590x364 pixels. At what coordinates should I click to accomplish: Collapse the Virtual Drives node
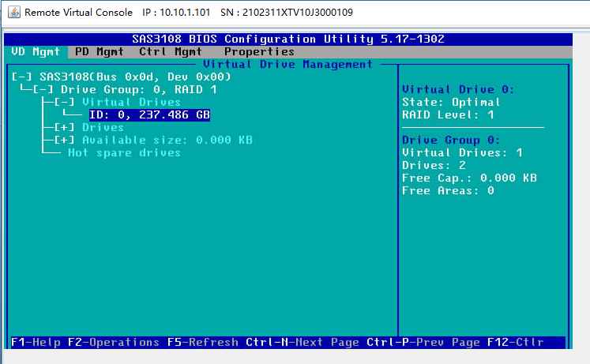(x=64, y=103)
